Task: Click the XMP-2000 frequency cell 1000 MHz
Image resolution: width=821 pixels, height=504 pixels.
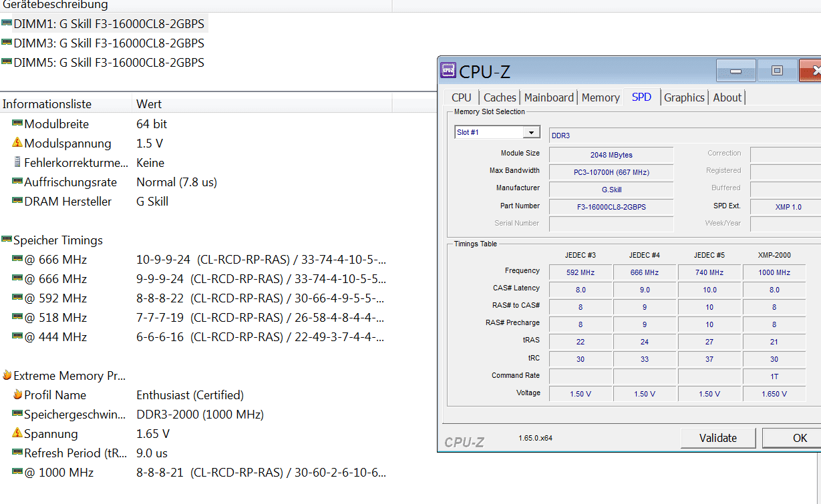Action: click(774, 272)
